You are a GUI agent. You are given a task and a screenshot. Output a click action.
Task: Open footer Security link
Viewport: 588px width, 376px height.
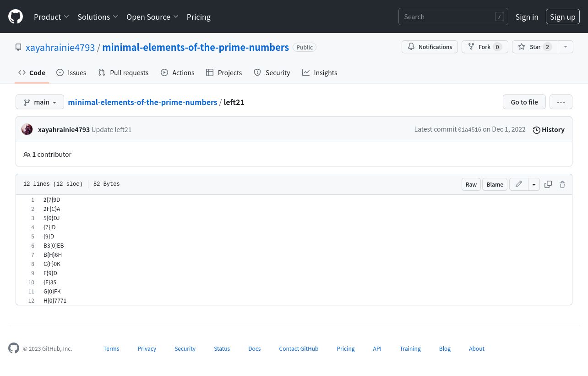[x=185, y=348]
